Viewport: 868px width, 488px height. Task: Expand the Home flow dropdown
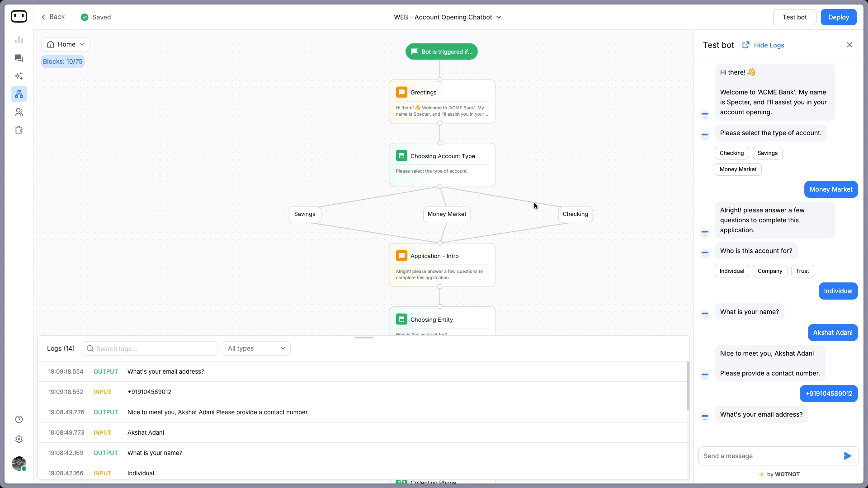[66, 44]
